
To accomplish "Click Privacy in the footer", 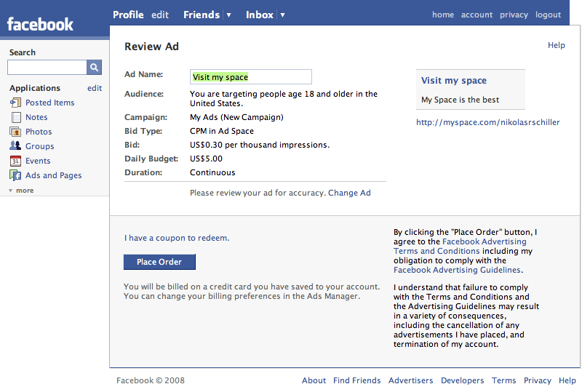I will click(x=537, y=380).
